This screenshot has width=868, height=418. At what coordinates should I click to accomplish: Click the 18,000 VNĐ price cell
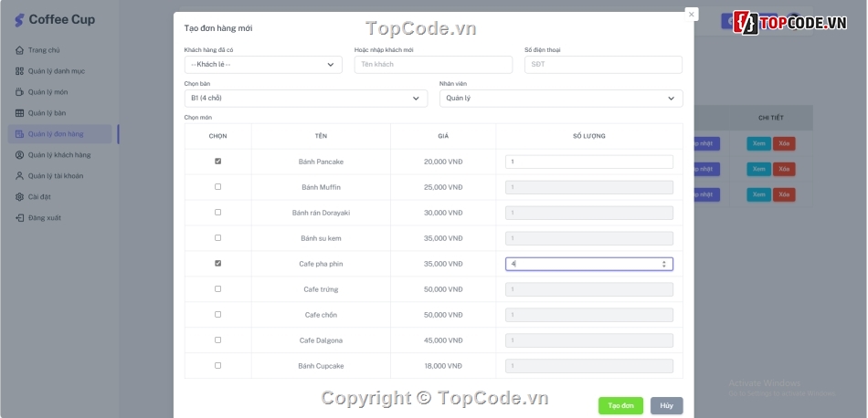pyautogui.click(x=443, y=366)
